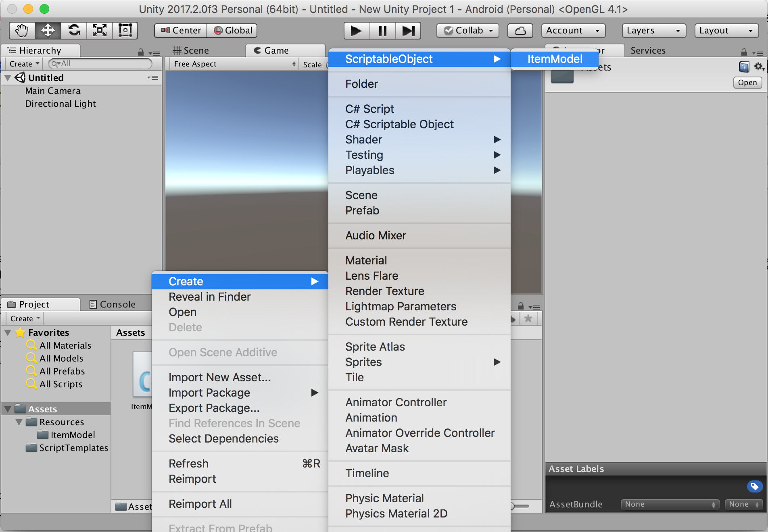Click the Hierarchy search field
768x532 pixels.
pyautogui.click(x=100, y=64)
